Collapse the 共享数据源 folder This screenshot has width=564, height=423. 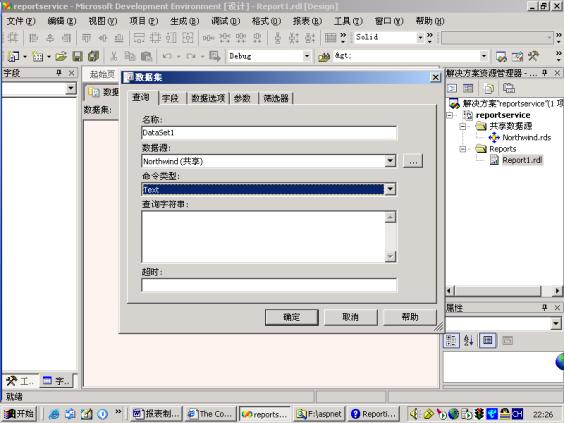coord(463,126)
